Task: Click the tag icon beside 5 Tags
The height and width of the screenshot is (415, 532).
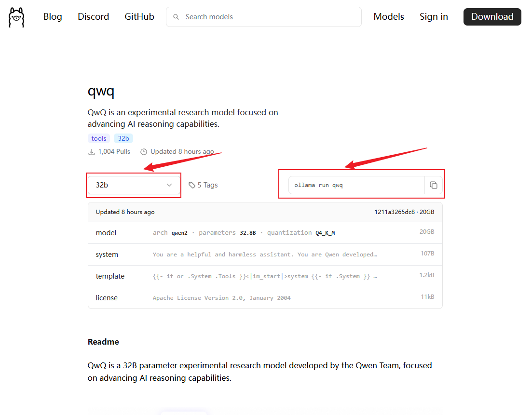Action: pyautogui.click(x=191, y=185)
